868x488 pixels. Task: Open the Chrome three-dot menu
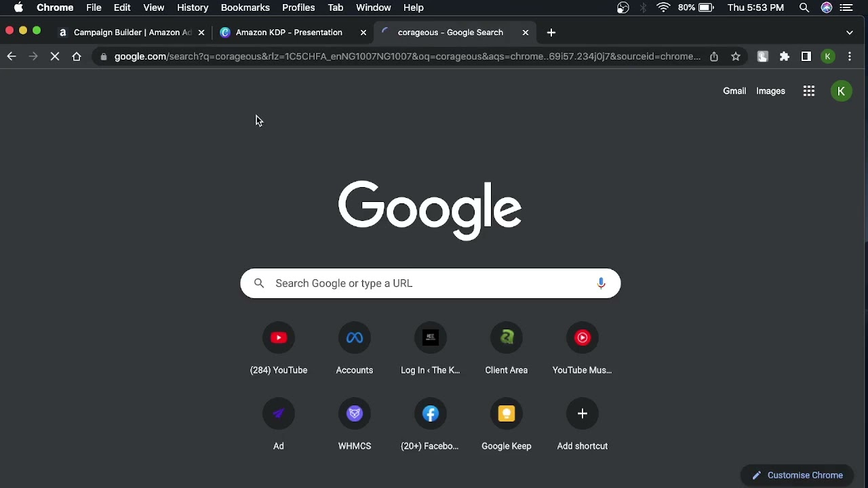point(850,57)
